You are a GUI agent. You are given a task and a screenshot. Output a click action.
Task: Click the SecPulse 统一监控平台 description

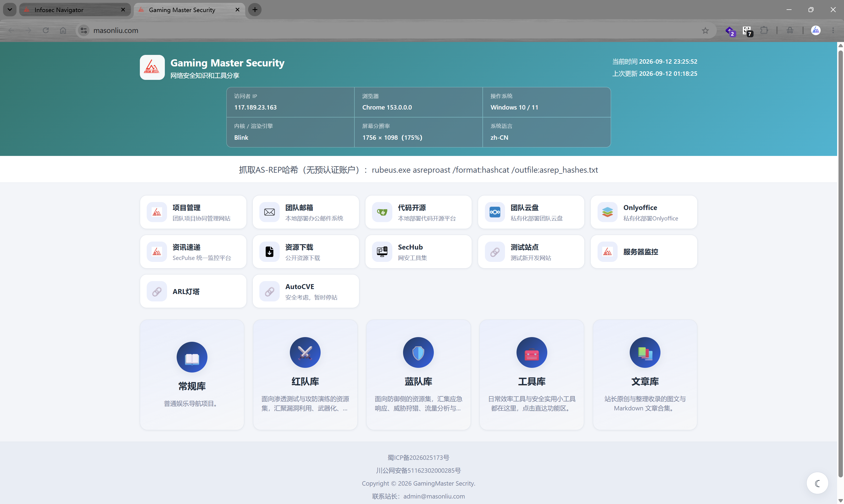202,258
